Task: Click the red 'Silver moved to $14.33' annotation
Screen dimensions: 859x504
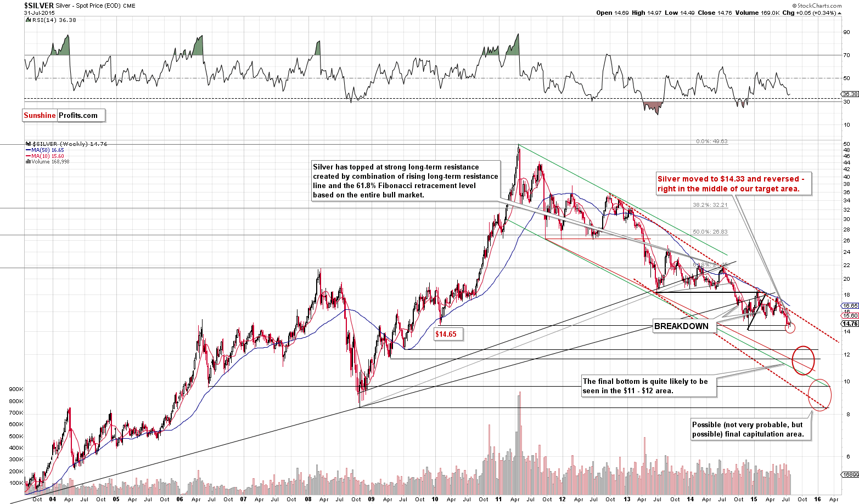Action: coord(733,184)
